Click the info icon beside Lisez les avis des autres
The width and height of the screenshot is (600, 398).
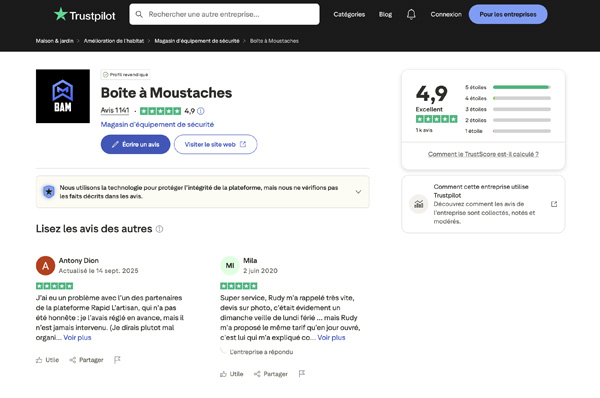point(159,229)
